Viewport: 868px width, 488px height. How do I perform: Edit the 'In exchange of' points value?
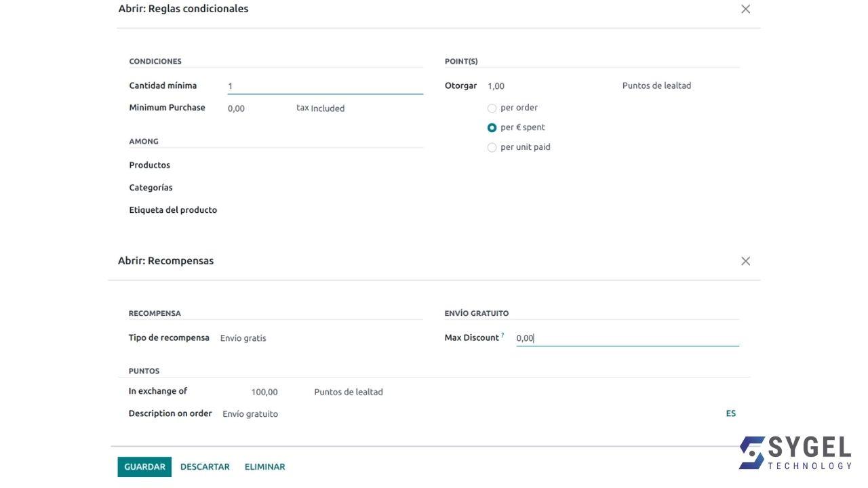[x=264, y=392]
